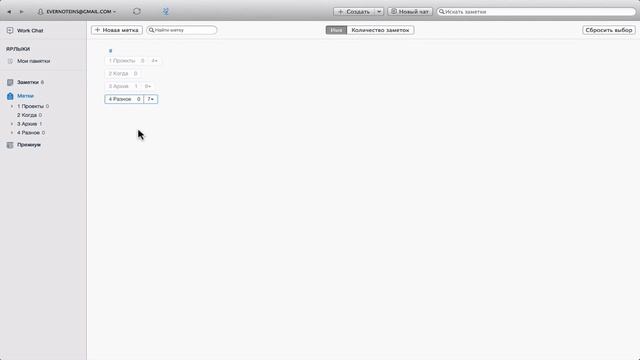640x360 pixels.
Task: Focus the Найти метку search field
Action: coord(182,30)
